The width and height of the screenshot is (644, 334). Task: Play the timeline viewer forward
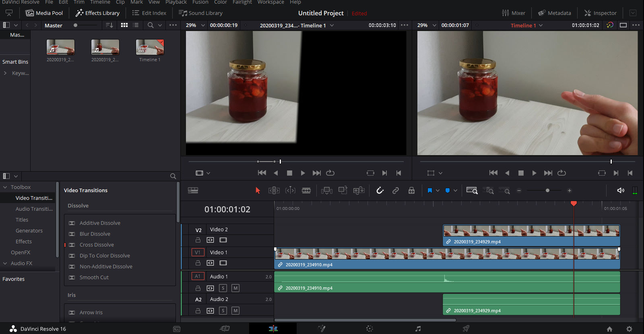(534, 173)
